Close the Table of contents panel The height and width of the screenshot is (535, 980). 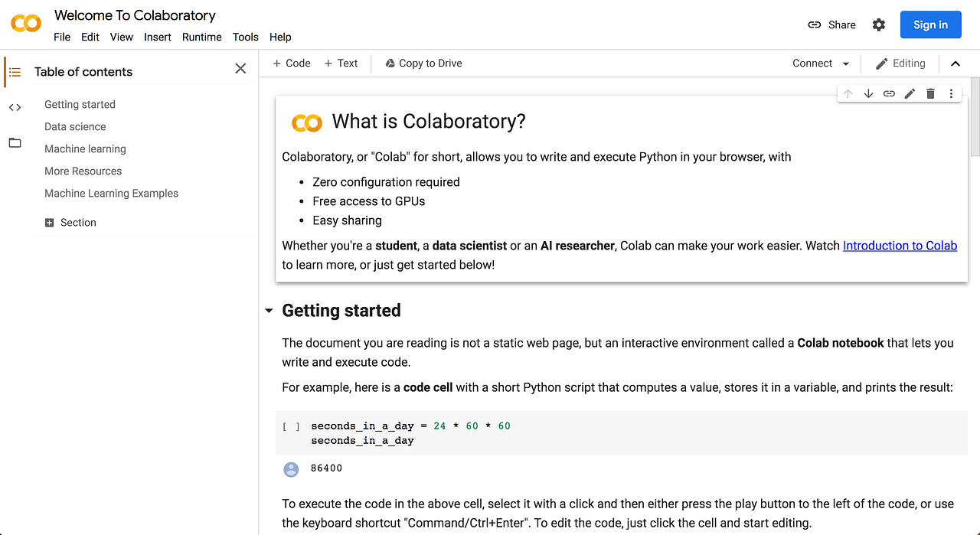coord(240,68)
